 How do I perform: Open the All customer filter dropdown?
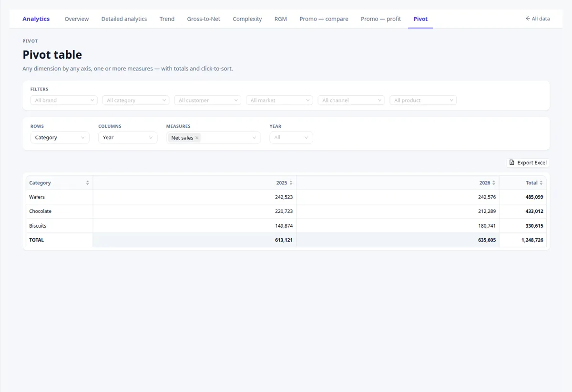207,101
